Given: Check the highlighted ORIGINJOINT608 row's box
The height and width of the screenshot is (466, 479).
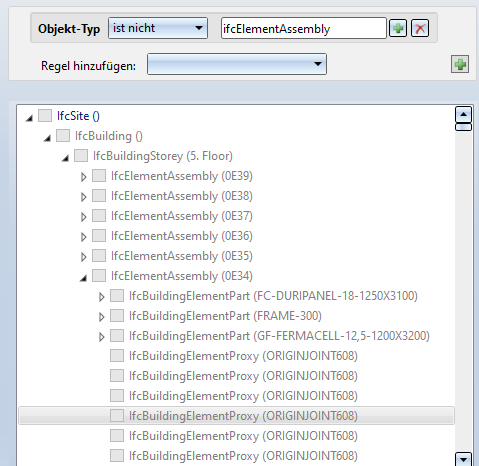Looking at the screenshot, I should pos(117,416).
